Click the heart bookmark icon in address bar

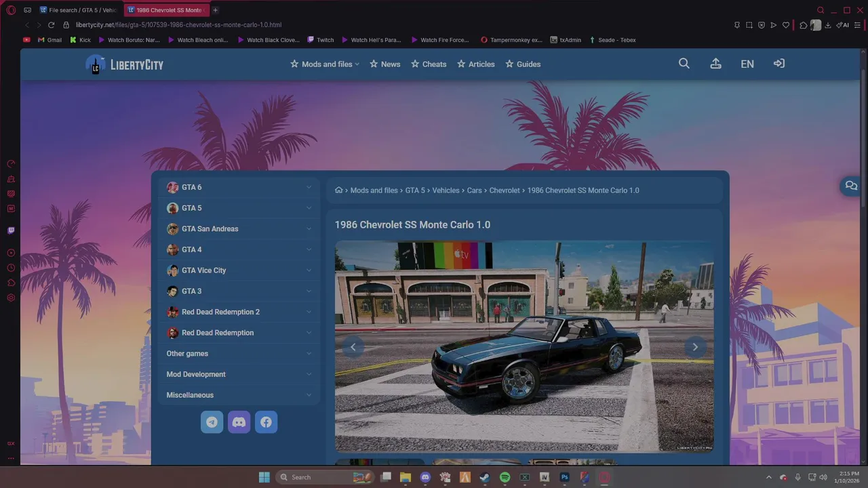coord(786,25)
